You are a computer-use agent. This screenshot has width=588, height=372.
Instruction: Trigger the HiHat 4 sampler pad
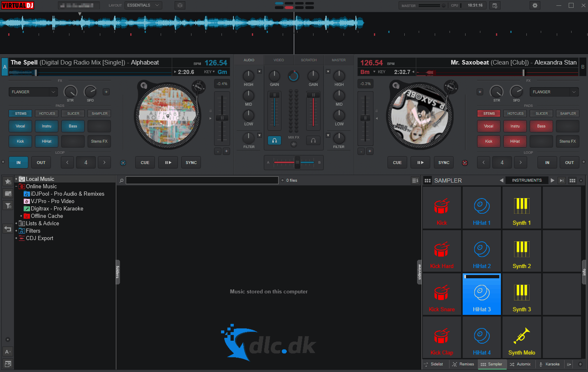482,337
